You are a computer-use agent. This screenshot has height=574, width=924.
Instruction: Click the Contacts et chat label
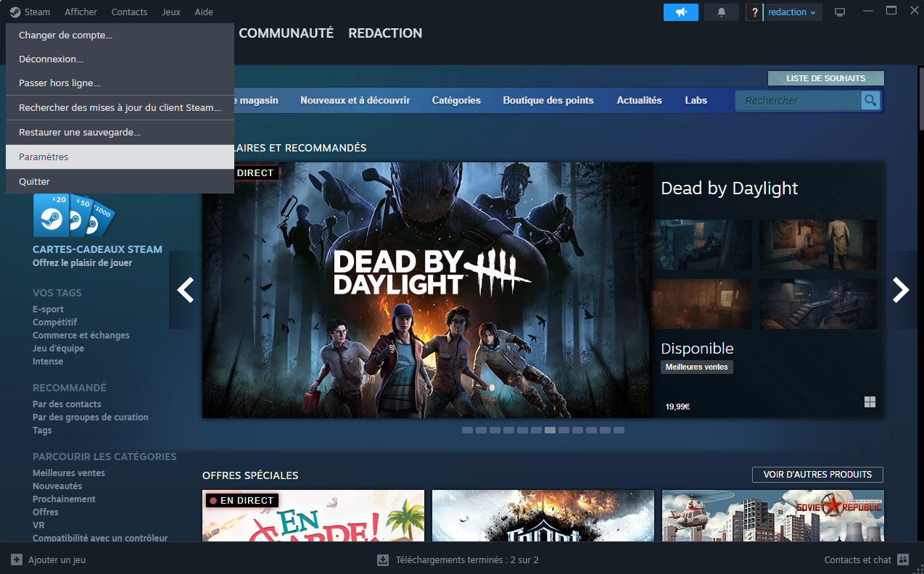pyautogui.click(x=858, y=560)
